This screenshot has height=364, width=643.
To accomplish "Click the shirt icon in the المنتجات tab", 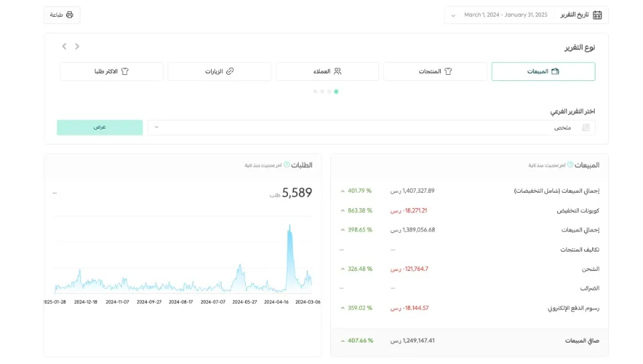I will [x=448, y=71].
